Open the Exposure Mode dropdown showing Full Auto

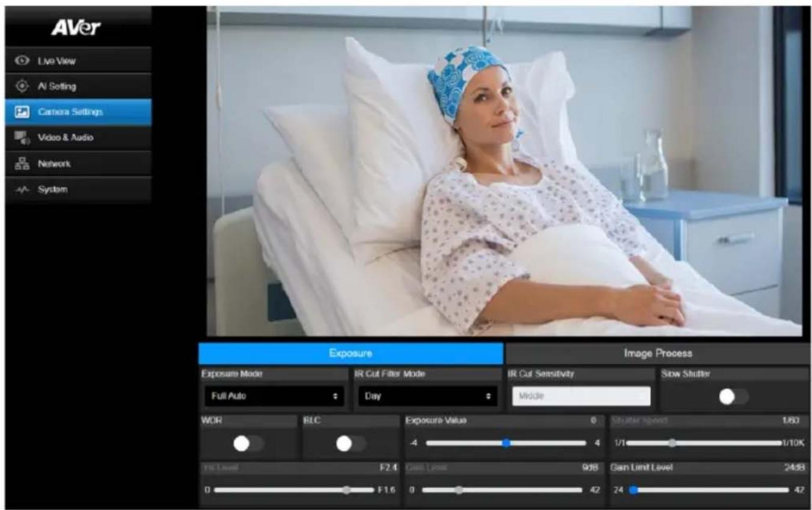click(273, 396)
